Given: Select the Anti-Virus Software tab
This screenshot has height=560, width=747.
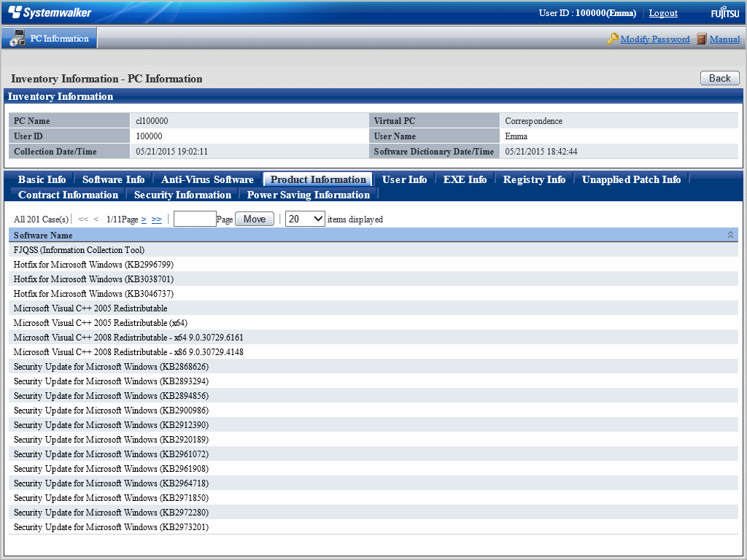Looking at the screenshot, I should 207,179.
